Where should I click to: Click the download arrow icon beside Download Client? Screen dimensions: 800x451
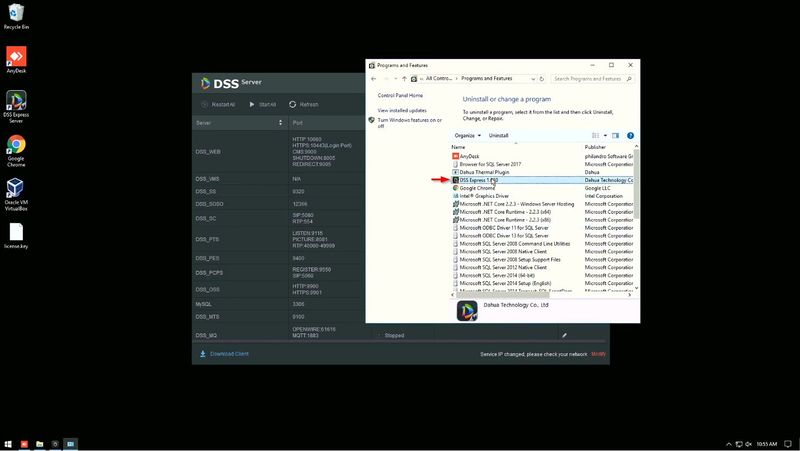pos(203,354)
